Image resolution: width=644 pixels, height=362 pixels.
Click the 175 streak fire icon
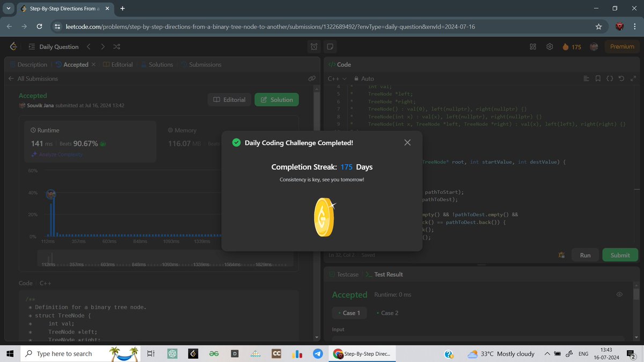coord(572,47)
